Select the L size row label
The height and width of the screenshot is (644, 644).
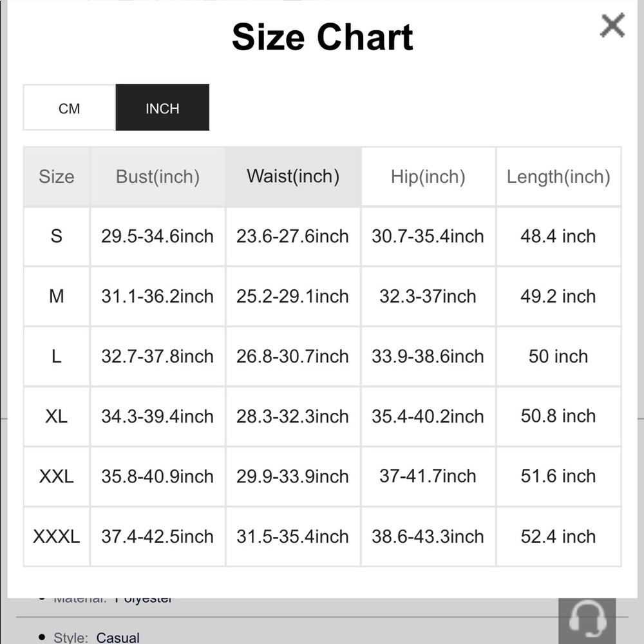click(57, 356)
